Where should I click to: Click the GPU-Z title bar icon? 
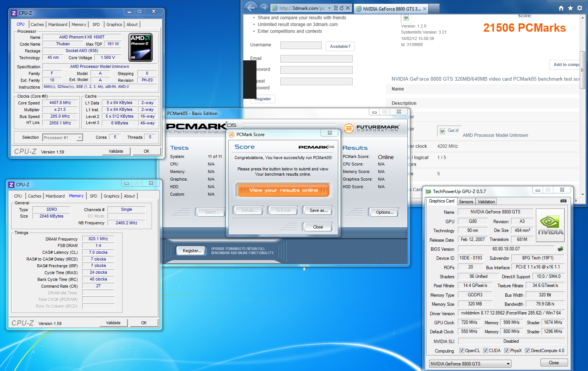coord(428,192)
